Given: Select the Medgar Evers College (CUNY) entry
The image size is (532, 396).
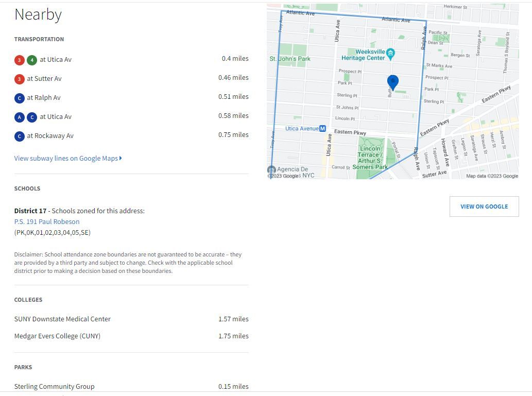Looking at the screenshot, I should click(57, 336).
